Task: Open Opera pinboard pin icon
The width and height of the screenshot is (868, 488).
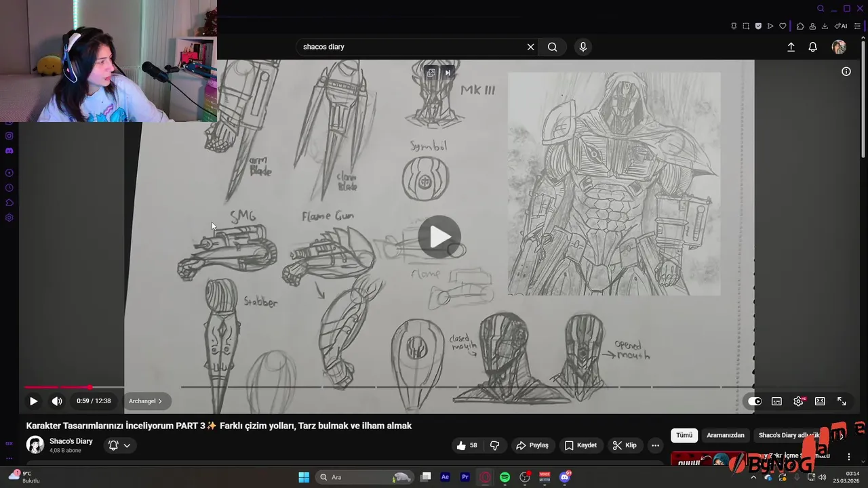Action: (x=734, y=26)
